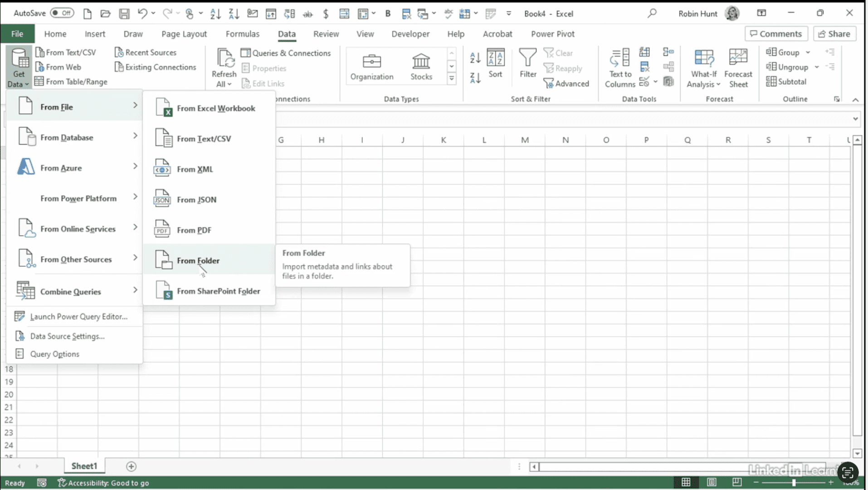Select the Organization data type
The width and height of the screenshot is (868, 490).
pos(372,67)
